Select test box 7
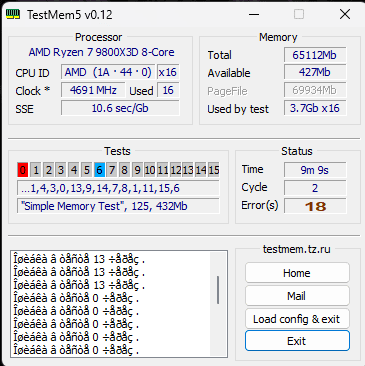Viewport: 365px width, 366px height. coord(112,170)
